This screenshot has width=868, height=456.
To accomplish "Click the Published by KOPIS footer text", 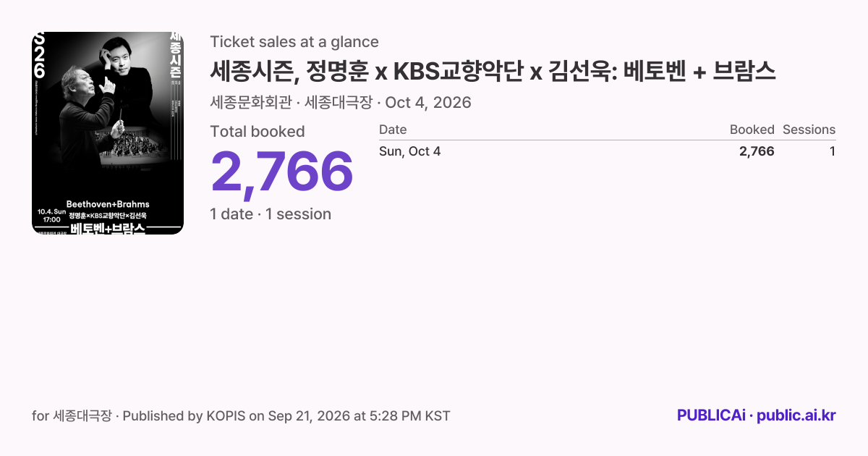I will tap(183, 416).
